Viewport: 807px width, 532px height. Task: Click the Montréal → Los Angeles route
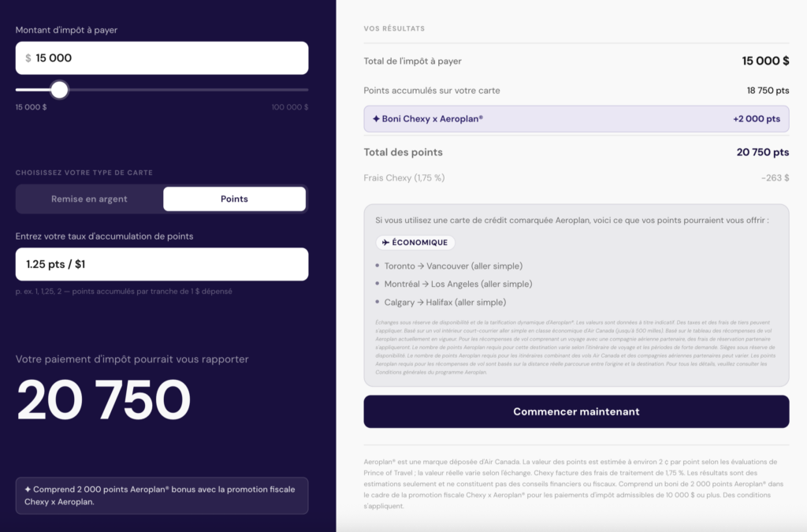click(x=458, y=284)
